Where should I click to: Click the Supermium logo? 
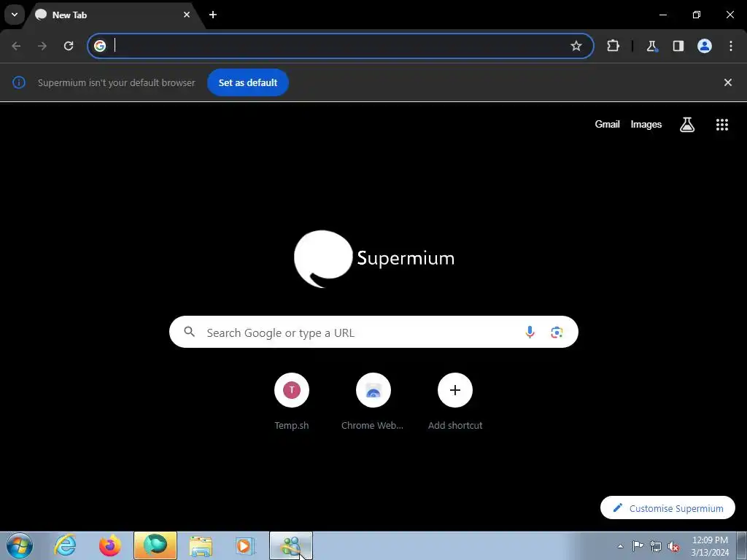pos(374,259)
